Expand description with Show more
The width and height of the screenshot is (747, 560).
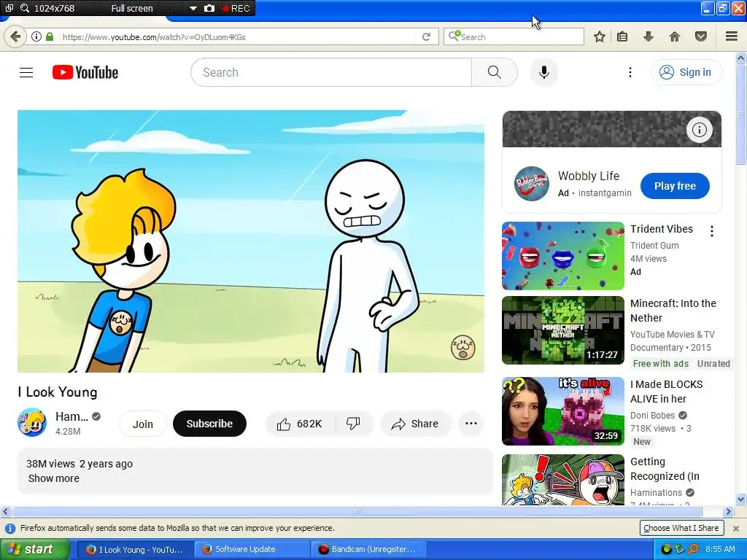tap(54, 478)
